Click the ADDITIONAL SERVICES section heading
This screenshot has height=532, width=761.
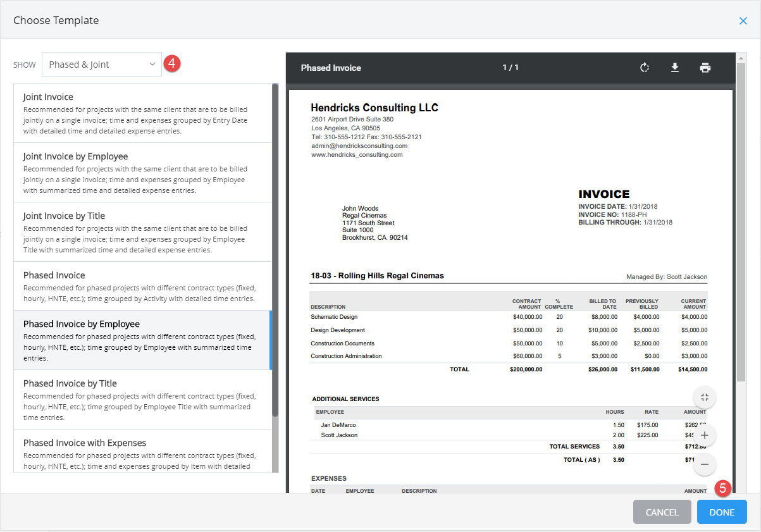click(x=345, y=399)
